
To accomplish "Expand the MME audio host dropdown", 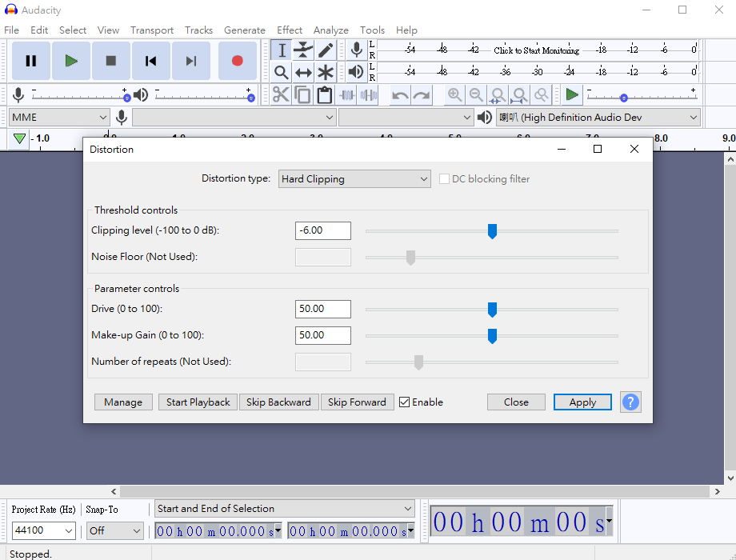I will click(x=58, y=118).
